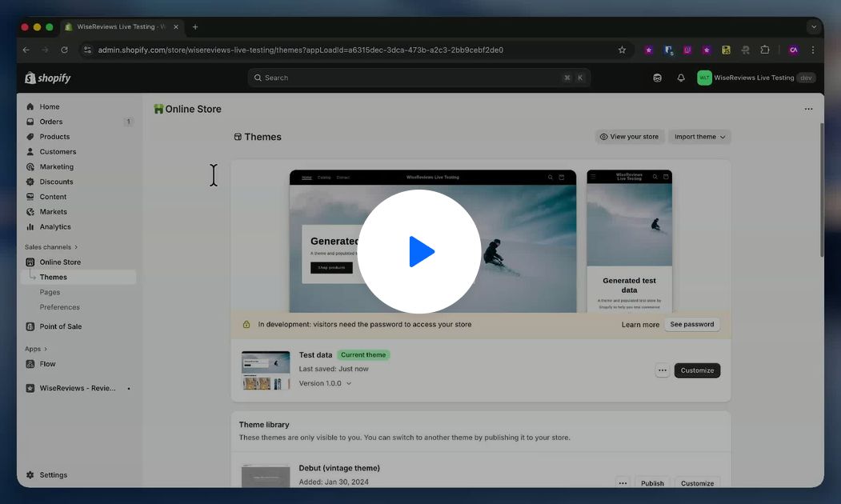
Task: Click the lock icon in the development banner
Action: click(x=246, y=324)
